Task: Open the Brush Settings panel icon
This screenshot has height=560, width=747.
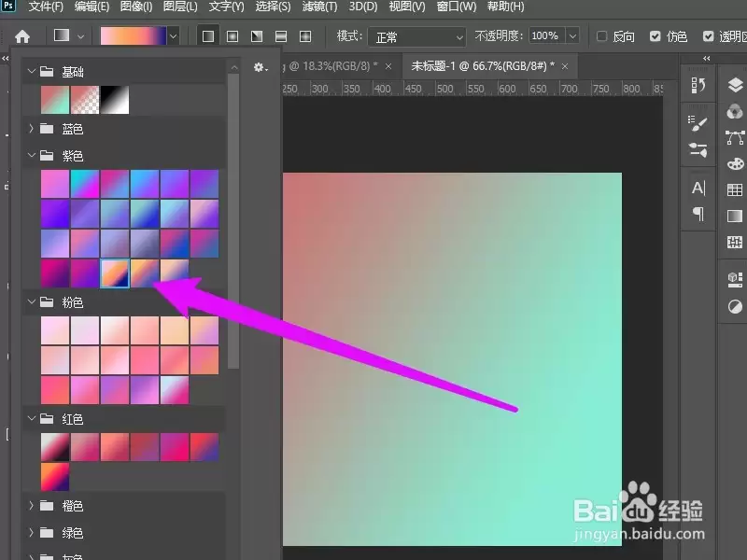Action: pos(698,123)
